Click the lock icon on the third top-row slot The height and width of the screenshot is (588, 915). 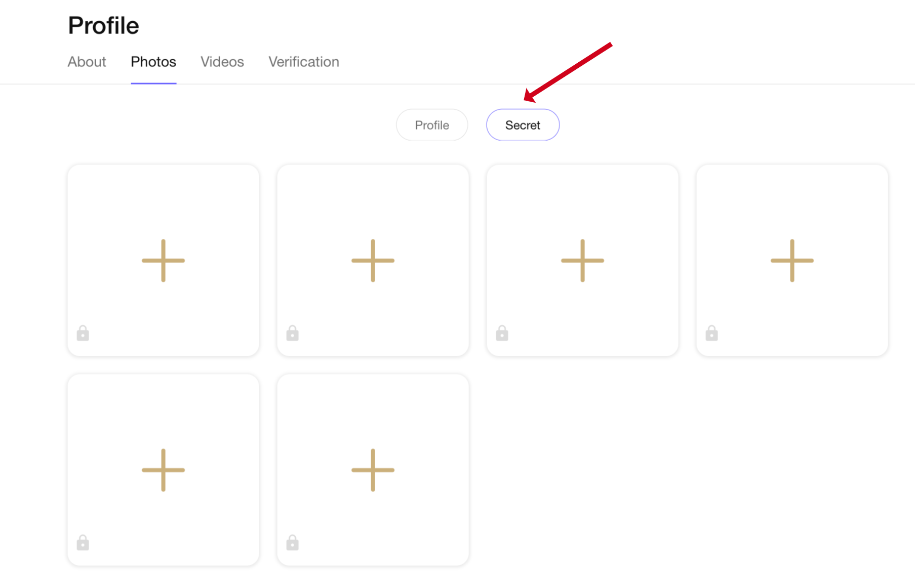pos(502,333)
